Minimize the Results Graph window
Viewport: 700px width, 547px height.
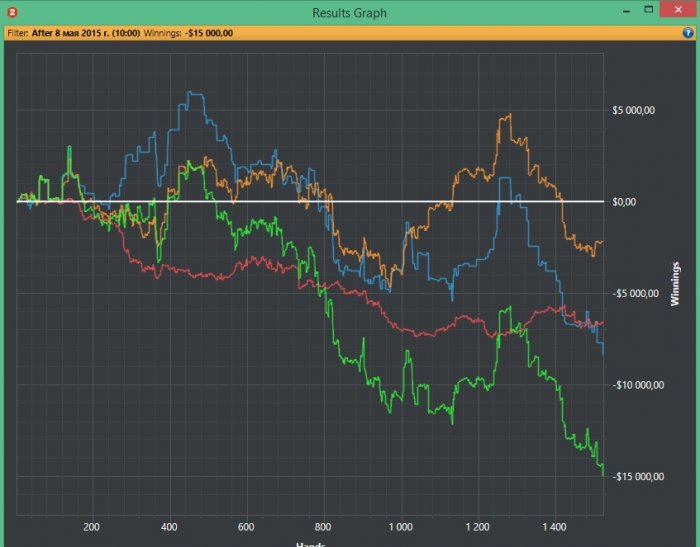tap(626, 11)
